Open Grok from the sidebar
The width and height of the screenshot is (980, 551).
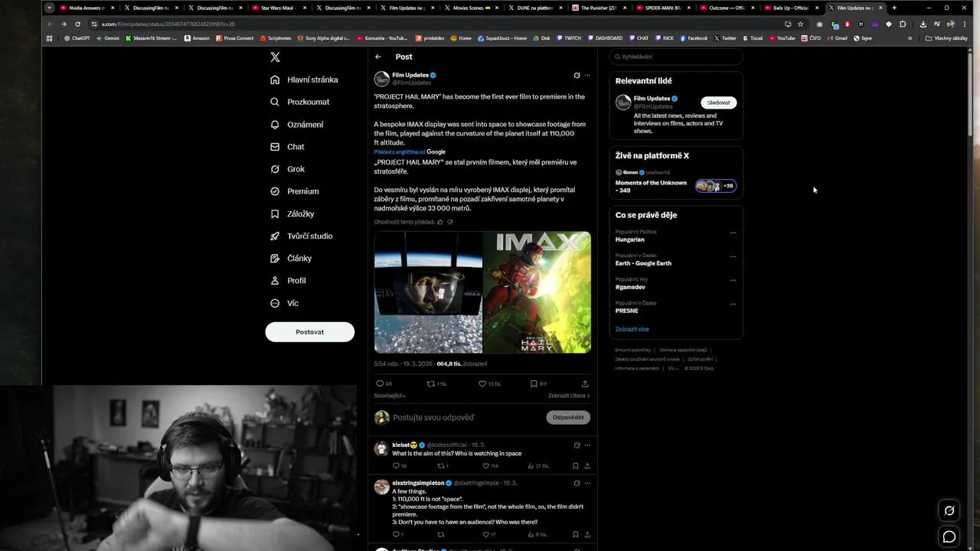click(x=287, y=169)
